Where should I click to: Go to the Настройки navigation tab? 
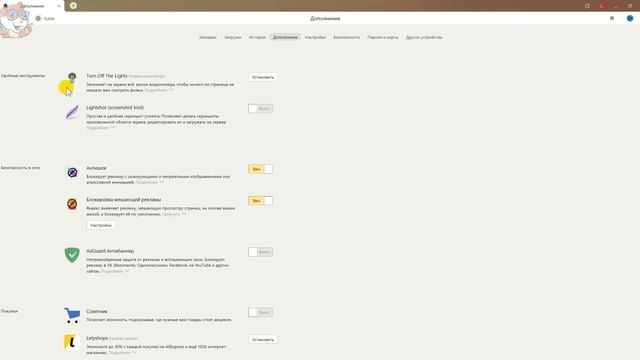[315, 37]
